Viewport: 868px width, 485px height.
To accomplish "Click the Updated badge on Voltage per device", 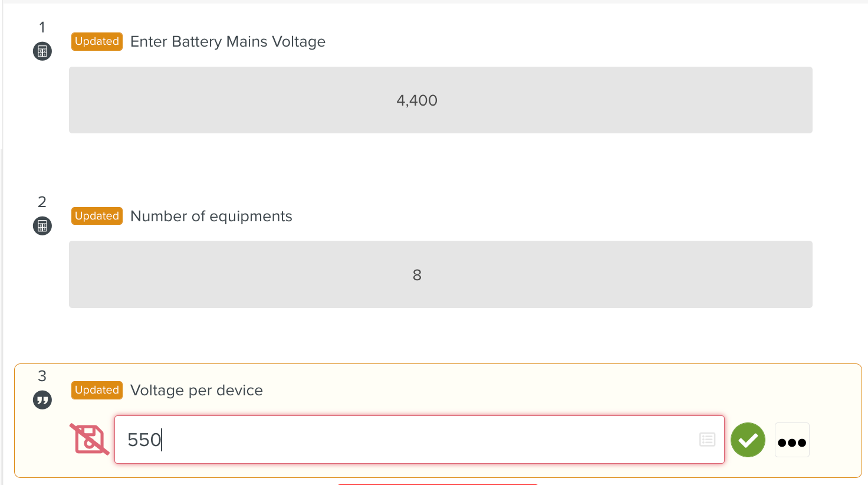I will click(97, 391).
